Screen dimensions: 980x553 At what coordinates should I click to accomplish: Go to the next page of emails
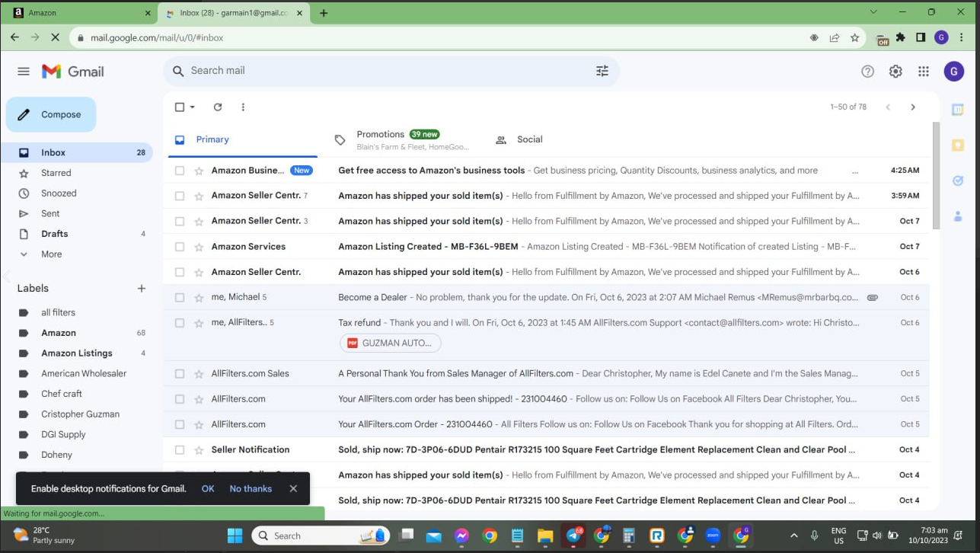(x=913, y=107)
